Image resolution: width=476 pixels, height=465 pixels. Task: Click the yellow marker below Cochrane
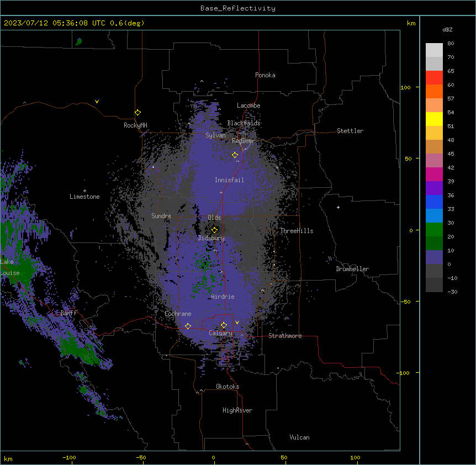tap(188, 326)
